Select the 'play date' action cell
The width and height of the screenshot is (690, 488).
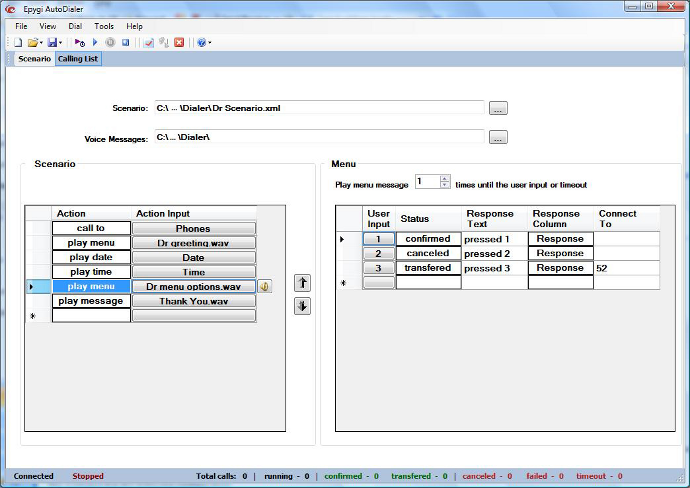[91, 257]
